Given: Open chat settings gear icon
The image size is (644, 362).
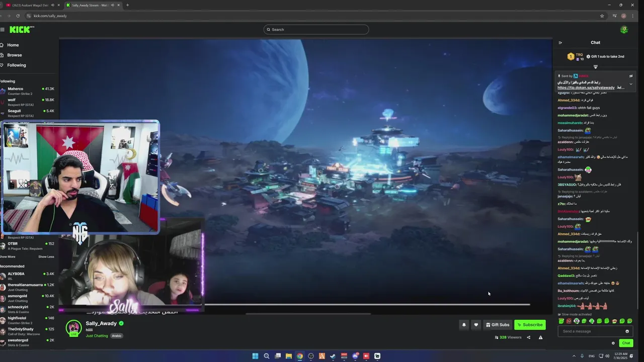Looking at the screenshot, I should pyautogui.click(x=613, y=343).
